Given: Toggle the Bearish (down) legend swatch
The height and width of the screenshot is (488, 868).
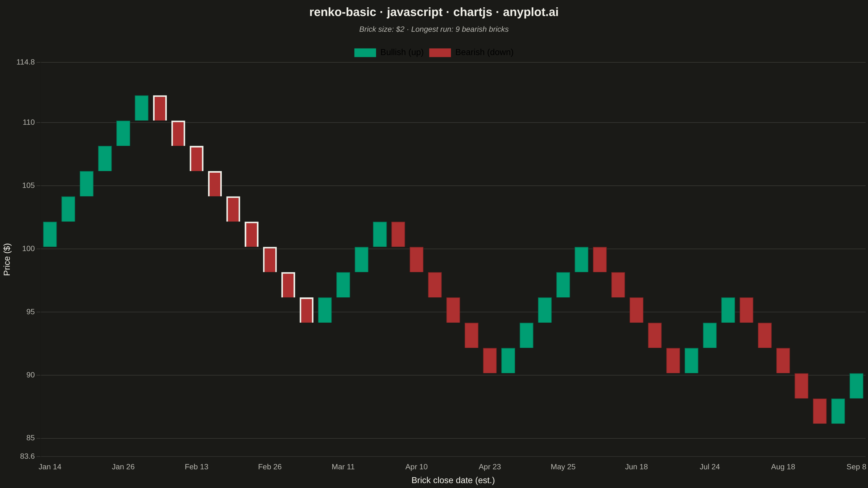Looking at the screenshot, I should click(440, 53).
